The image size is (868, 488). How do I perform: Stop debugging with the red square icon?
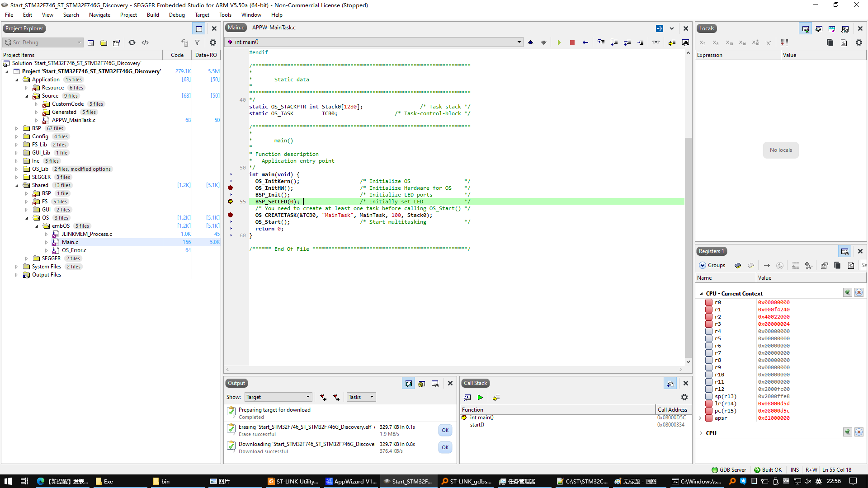click(x=572, y=42)
